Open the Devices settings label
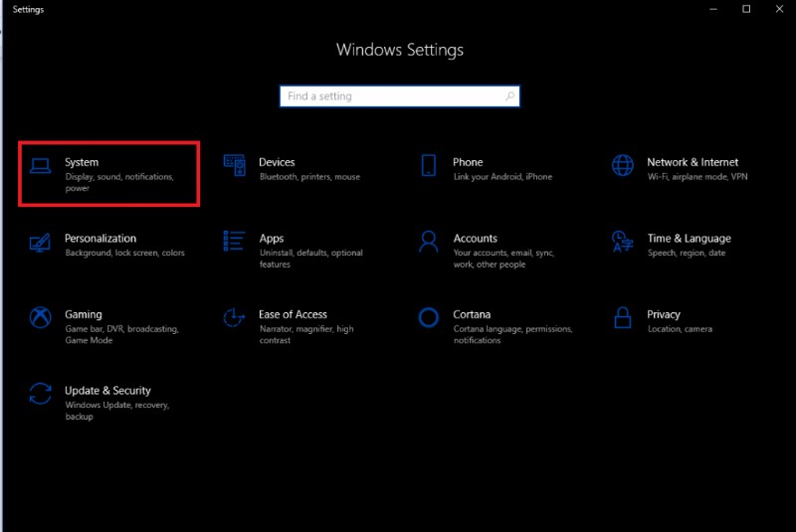Viewport: 796px width, 532px height. pos(277,162)
